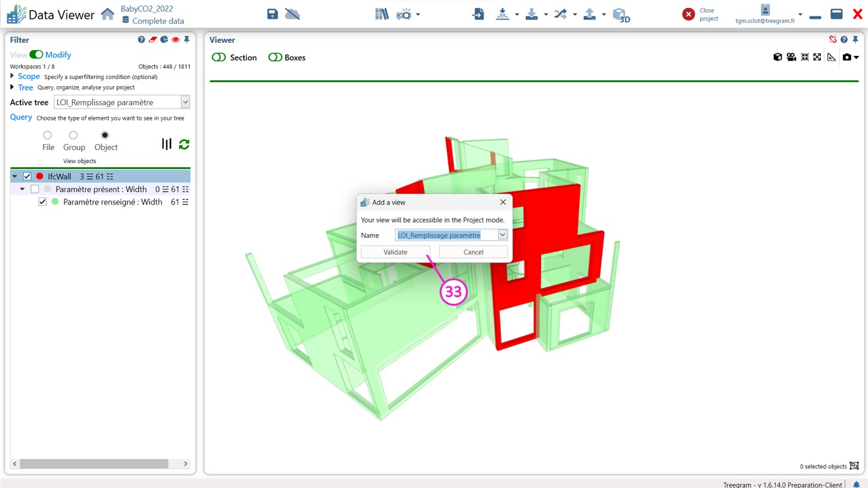Expand the Scope section

click(13, 76)
